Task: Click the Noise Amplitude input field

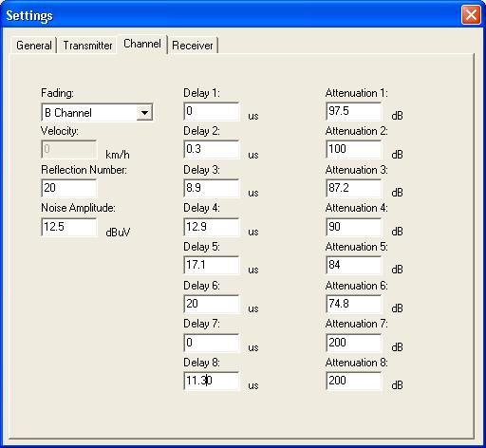Action: [x=69, y=227]
